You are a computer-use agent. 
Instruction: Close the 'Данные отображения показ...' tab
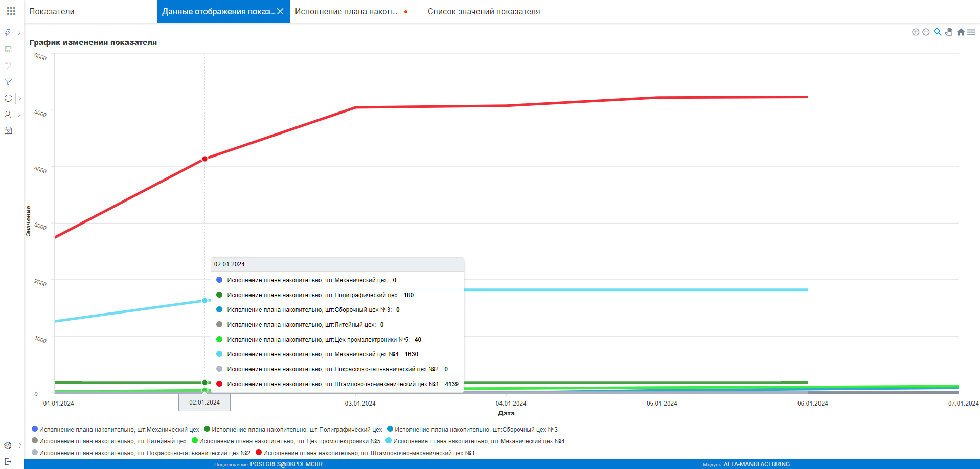pos(280,11)
